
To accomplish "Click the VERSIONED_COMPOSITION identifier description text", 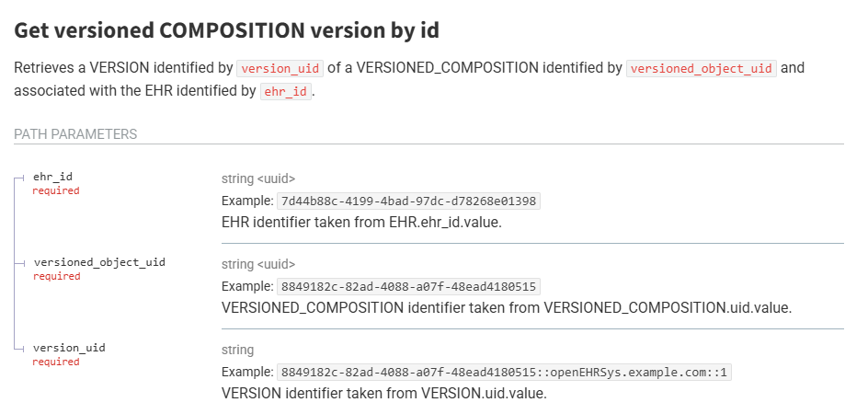I will pyautogui.click(x=507, y=307).
